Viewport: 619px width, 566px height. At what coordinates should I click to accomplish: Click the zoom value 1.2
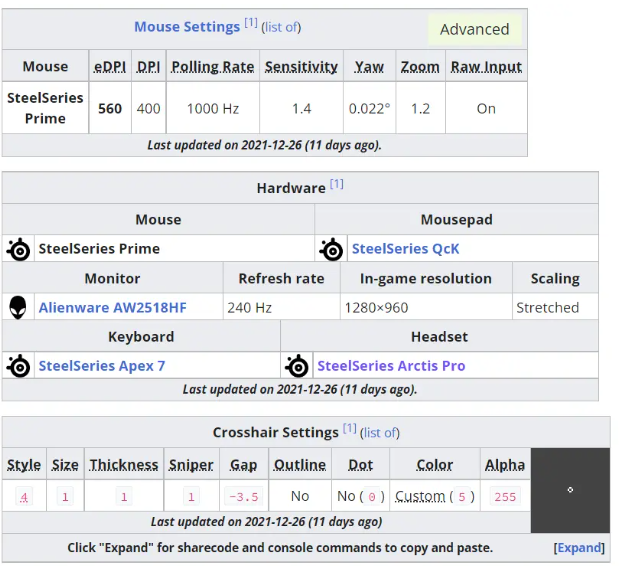point(420,109)
